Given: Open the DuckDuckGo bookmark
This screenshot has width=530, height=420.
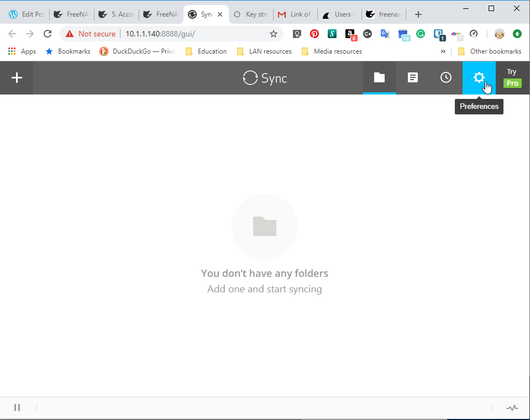Looking at the screenshot, I should click(137, 51).
